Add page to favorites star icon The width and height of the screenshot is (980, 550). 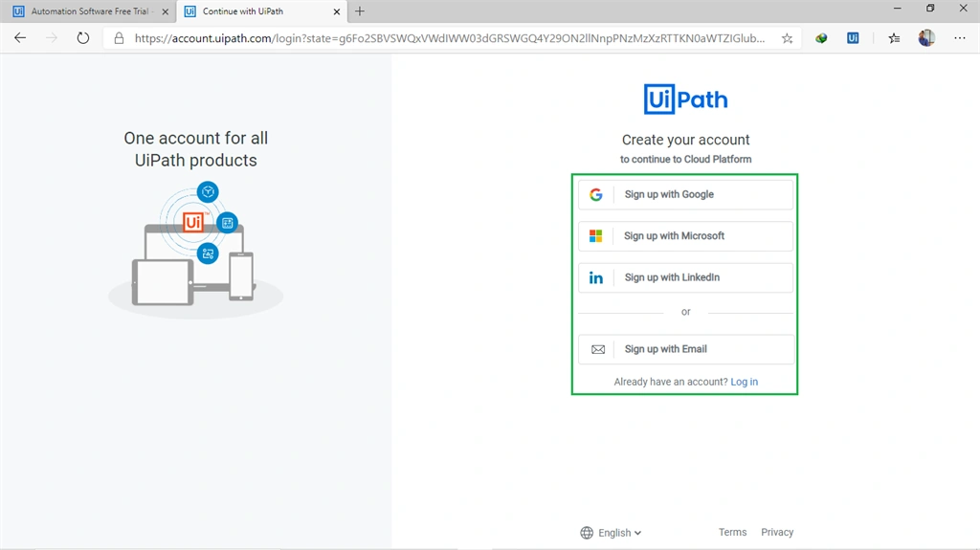click(x=787, y=39)
